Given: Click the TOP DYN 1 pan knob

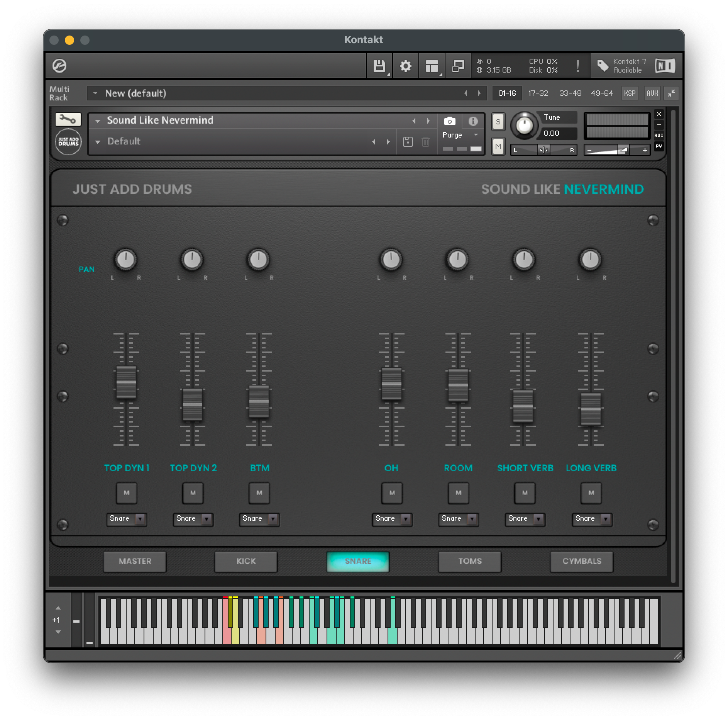Looking at the screenshot, I should [x=125, y=259].
